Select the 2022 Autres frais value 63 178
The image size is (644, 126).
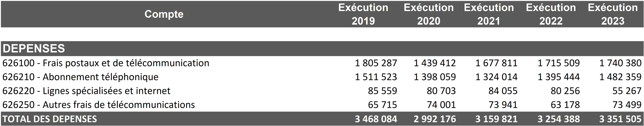click(565, 105)
